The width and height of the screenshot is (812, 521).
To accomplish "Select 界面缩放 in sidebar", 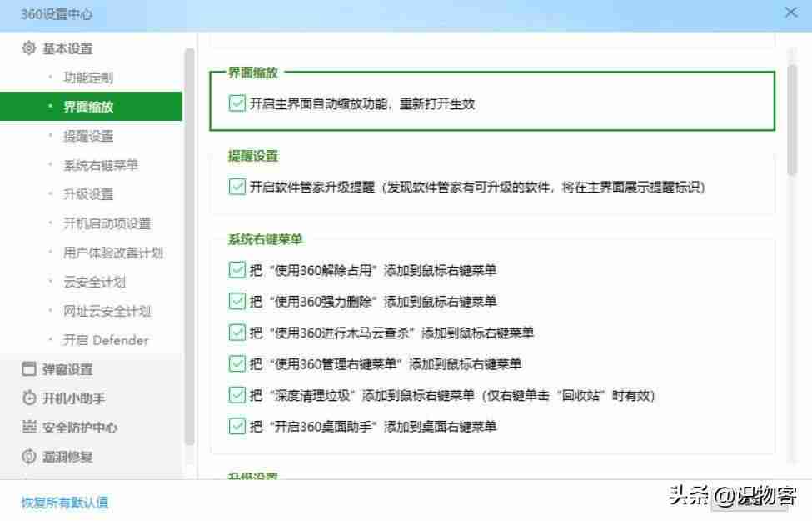I will pyautogui.click(x=91, y=107).
